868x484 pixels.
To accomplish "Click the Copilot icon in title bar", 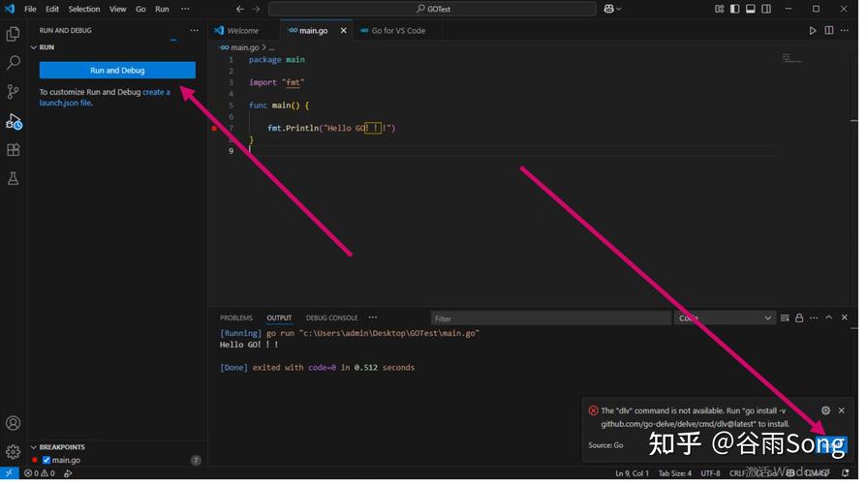I will pyautogui.click(x=609, y=9).
